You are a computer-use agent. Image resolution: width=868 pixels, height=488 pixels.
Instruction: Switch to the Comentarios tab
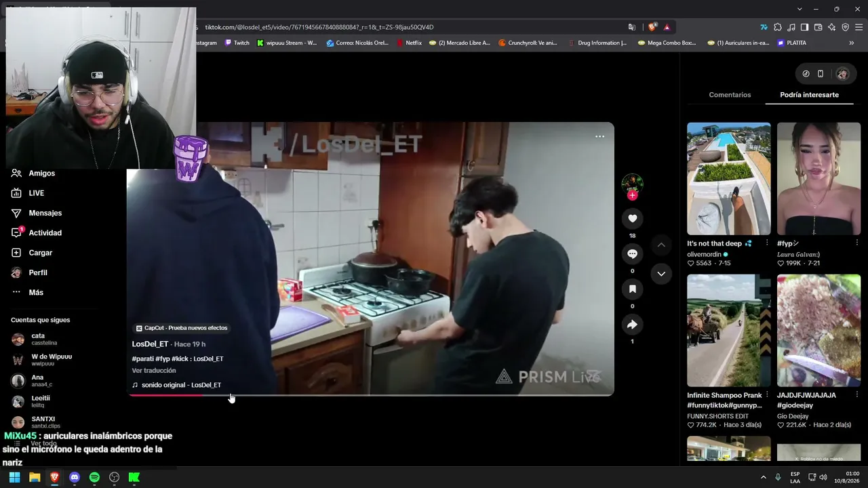[730, 95]
